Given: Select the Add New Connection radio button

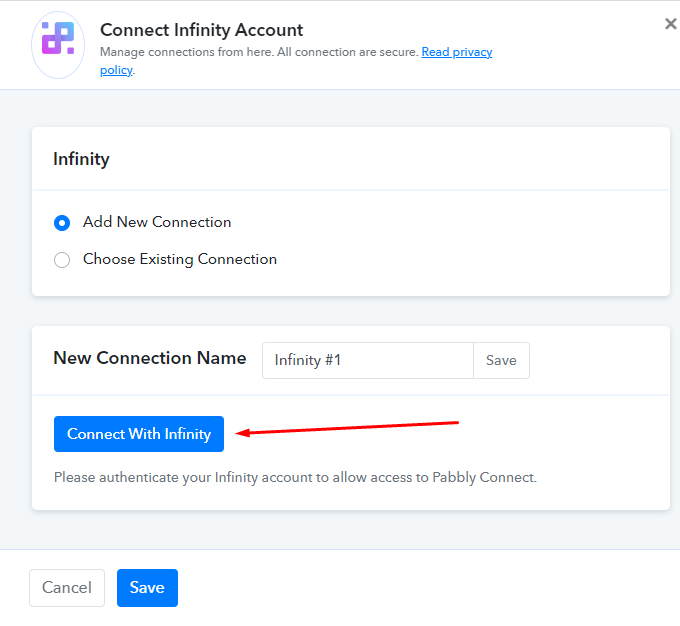Looking at the screenshot, I should 62,223.
